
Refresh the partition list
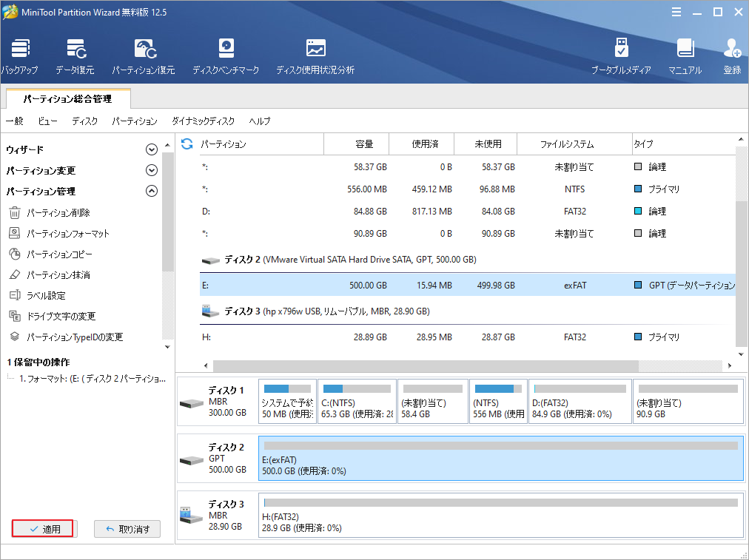click(187, 144)
